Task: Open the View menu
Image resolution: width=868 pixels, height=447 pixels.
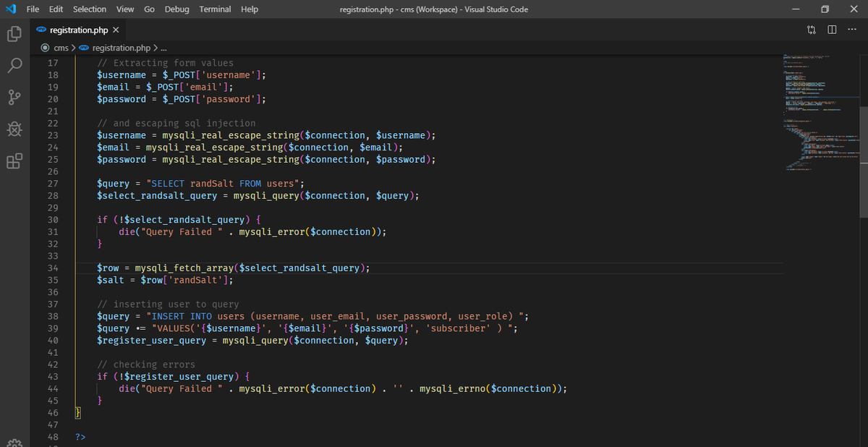Action: tap(125, 9)
